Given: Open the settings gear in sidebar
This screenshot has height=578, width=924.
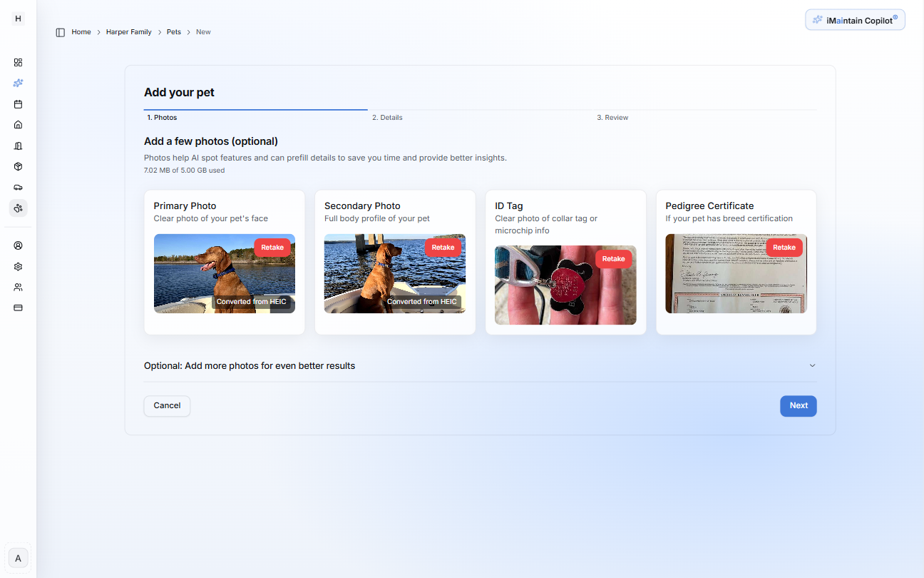Looking at the screenshot, I should click(x=18, y=266).
